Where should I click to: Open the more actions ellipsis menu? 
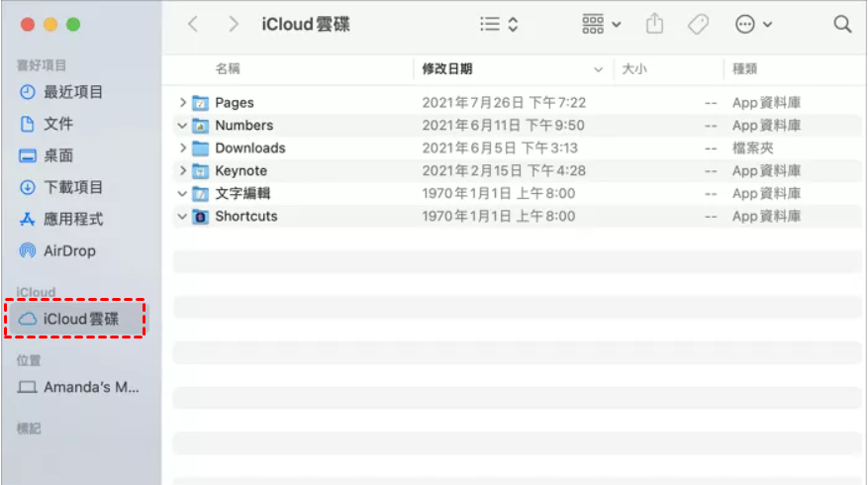click(x=753, y=24)
